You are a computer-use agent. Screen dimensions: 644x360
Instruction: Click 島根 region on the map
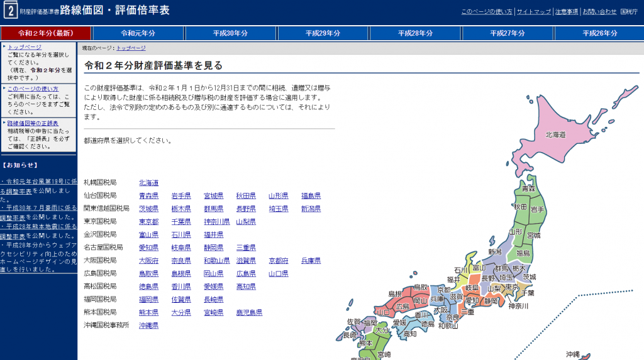[395, 294]
